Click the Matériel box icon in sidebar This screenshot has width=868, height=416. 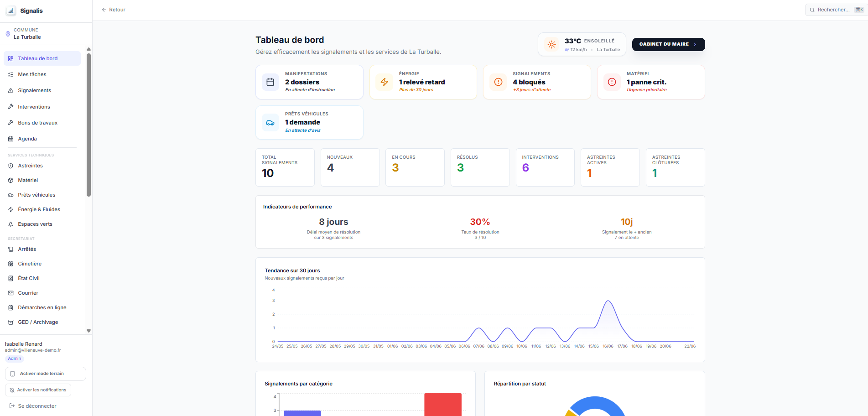(x=10, y=180)
